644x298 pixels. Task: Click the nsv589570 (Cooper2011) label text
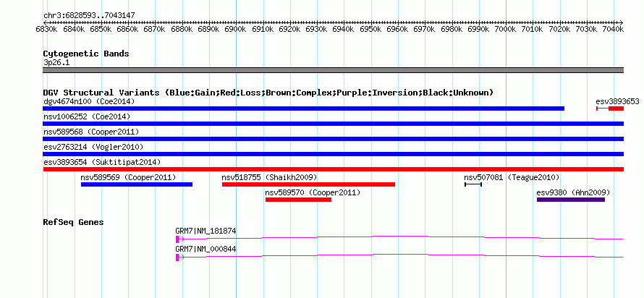click(313, 192)
